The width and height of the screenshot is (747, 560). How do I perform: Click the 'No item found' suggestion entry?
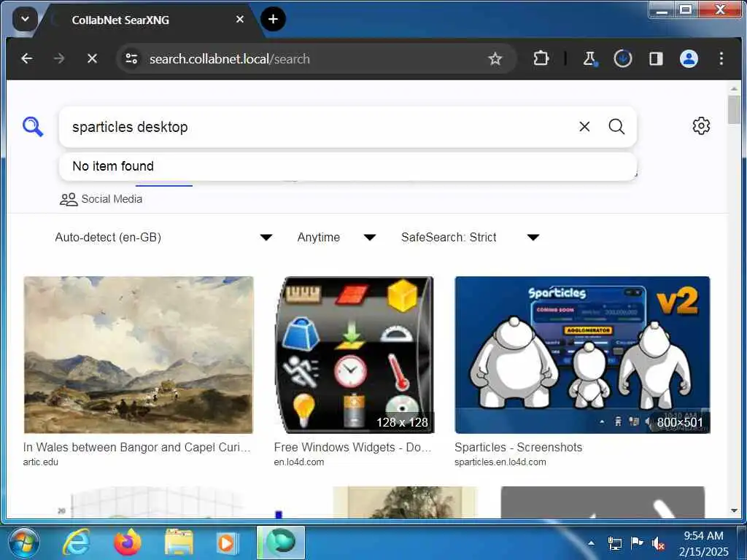[x=348, y=166]
